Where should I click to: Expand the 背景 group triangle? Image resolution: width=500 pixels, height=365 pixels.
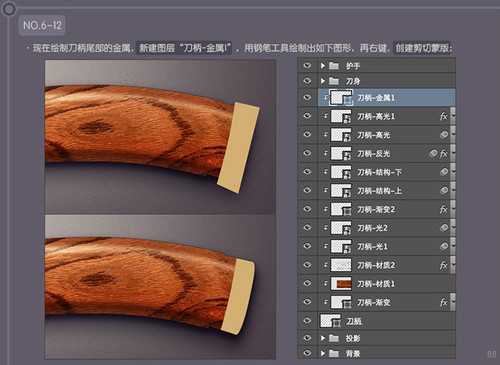click(x=323, y=353)
